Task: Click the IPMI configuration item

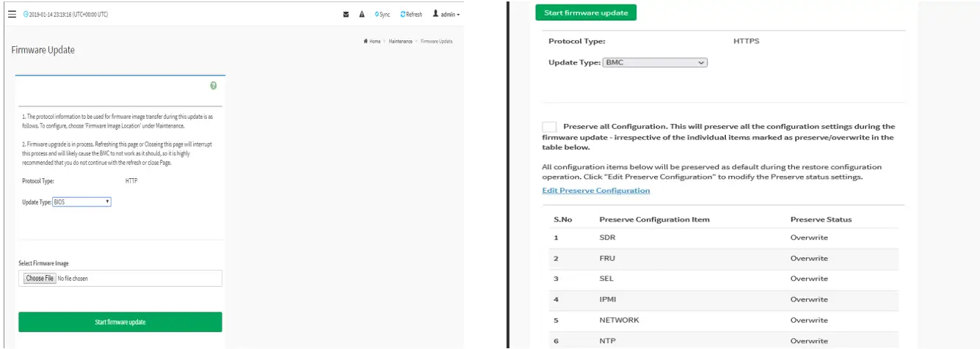Action: click(x=607, y=299)
